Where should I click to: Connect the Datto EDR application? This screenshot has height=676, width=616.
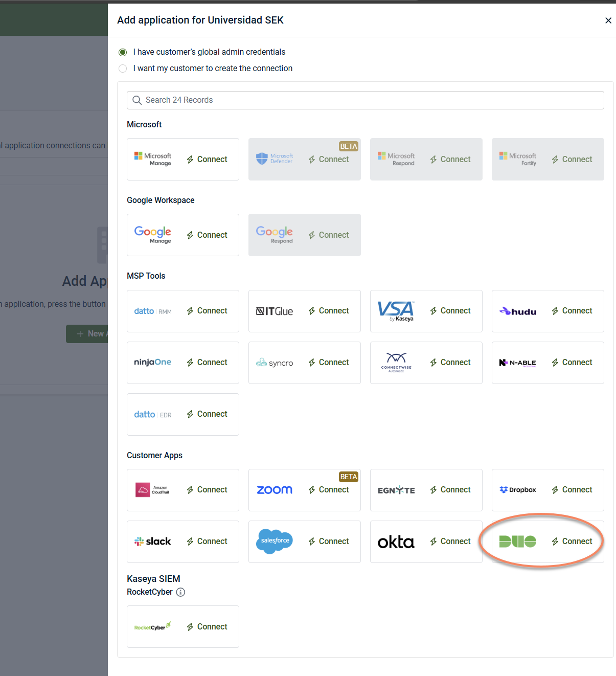point(207,414)
